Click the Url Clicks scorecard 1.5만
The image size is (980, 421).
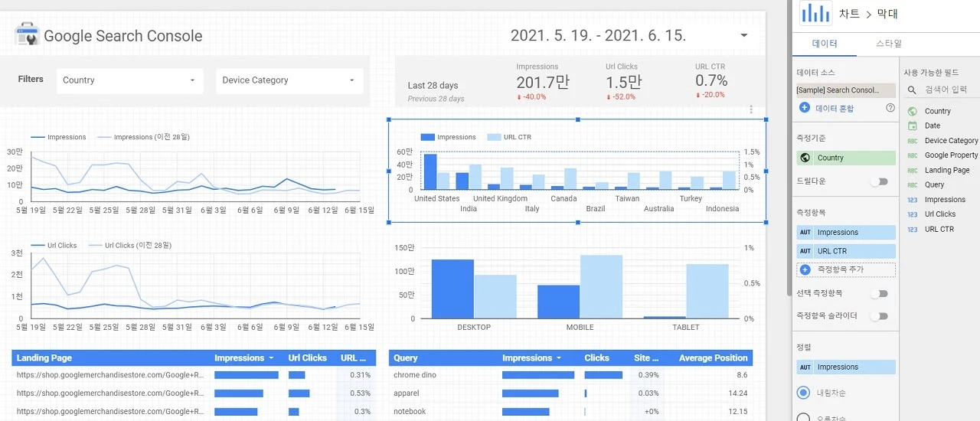click(x=624, y=83)
